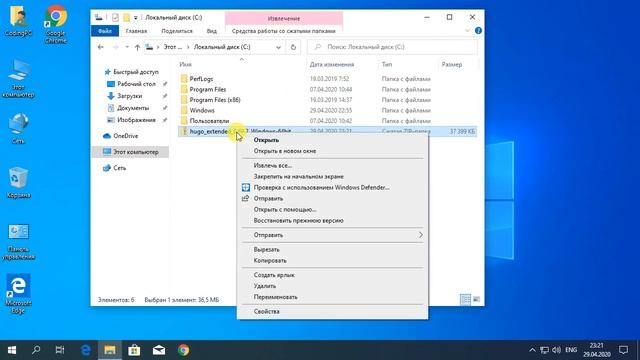Switch to details view layout icon
Viewport: 640px width, 360px height.
coord(465,300)
